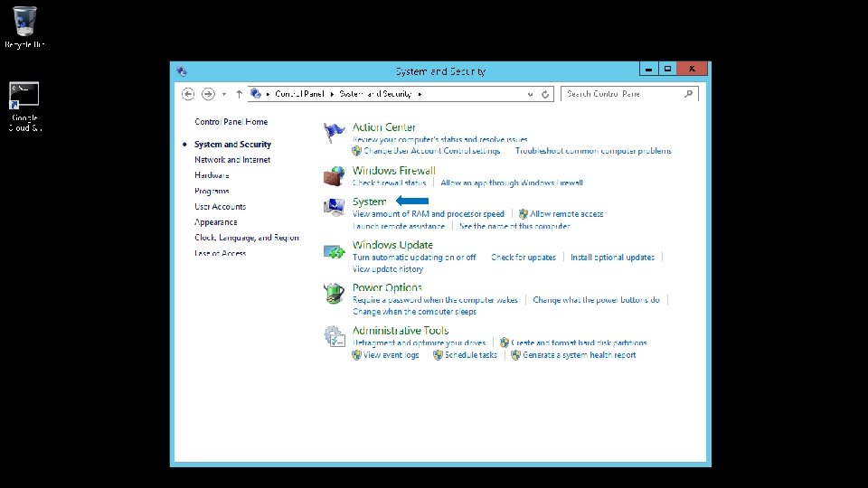Screen dimensions: 868x488
Task: Click Allow an app through Windows Firewall
Action: pyautogui.click(x=512, y=183)
